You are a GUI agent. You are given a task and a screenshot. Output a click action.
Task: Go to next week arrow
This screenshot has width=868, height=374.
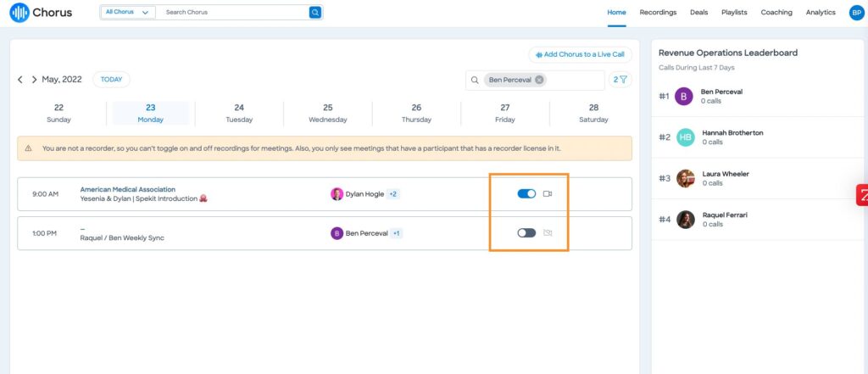[34, 80]
